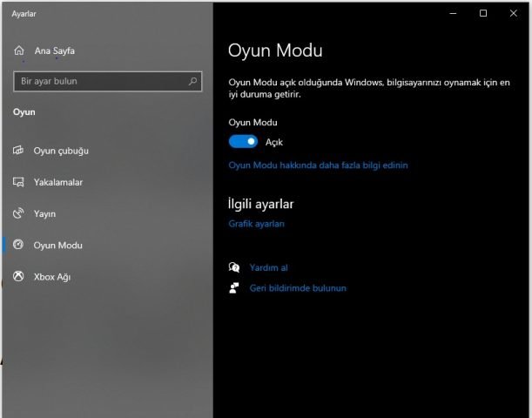The width and height of the screenshot is (532, 418).
Task: Click the Açık label next to the toggle
Action: [274, 142]
